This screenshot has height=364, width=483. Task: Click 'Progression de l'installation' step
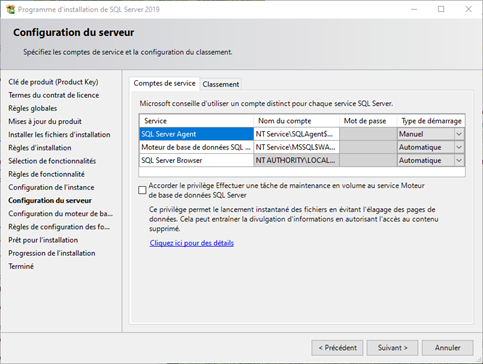(52, 253)
